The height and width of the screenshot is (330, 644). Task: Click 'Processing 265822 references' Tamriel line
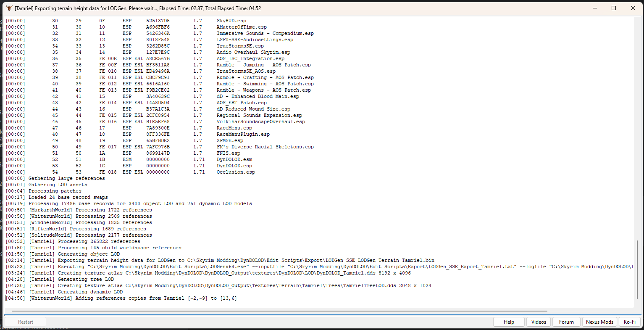pyautogui.click(x=73, y=241)
